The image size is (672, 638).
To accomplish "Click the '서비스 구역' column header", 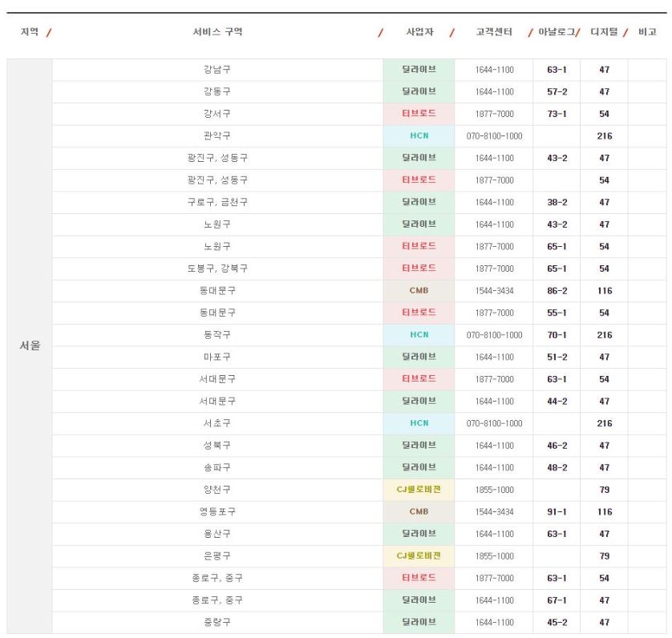I will [217, 32].
